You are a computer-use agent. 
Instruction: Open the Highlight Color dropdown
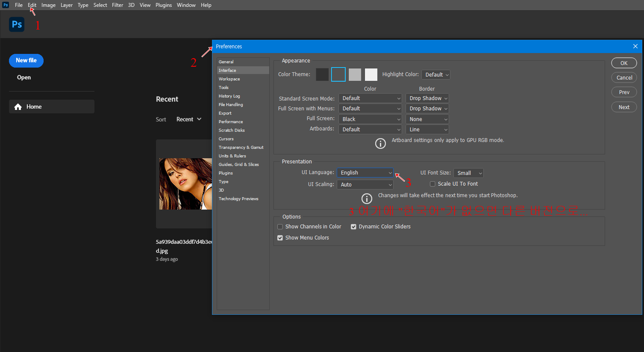pos(435,75)
